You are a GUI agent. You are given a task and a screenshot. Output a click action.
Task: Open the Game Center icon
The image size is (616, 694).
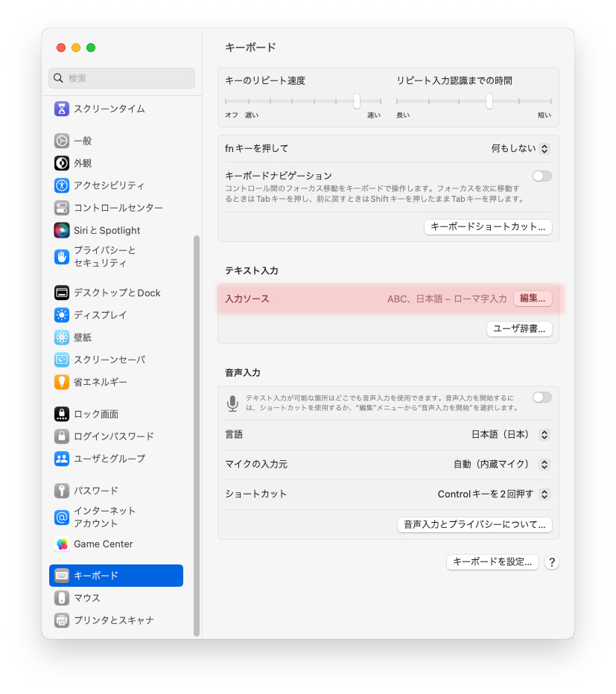pos(62,544)
